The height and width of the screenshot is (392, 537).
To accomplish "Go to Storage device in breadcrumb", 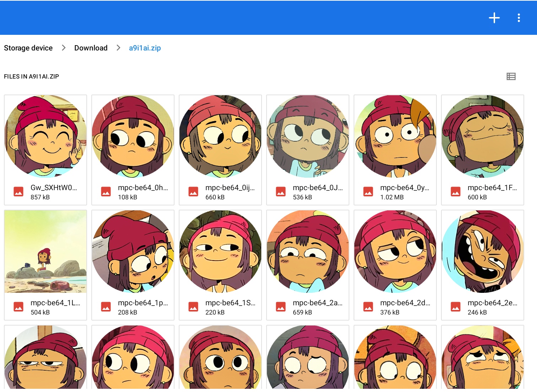I will coord(28,48).
